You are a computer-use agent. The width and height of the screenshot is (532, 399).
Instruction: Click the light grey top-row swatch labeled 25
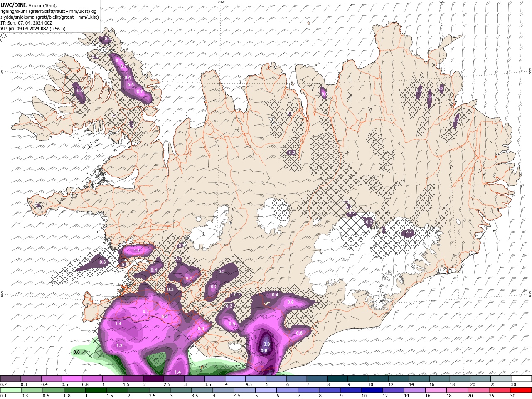coord(501,379)
